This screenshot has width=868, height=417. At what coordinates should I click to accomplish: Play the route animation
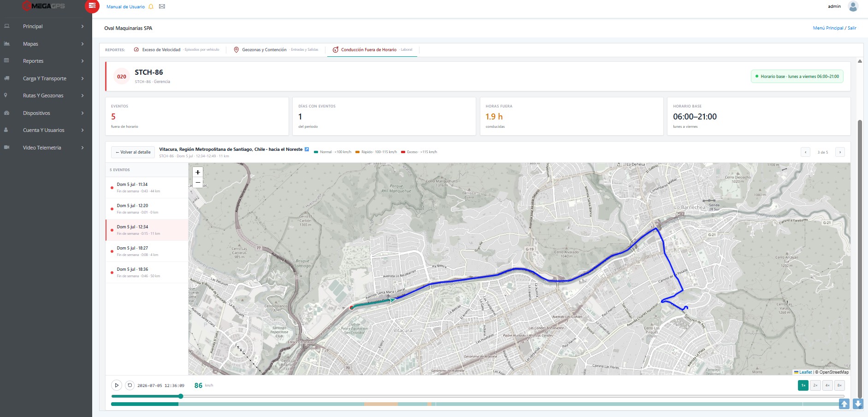[x=117, y=385]
